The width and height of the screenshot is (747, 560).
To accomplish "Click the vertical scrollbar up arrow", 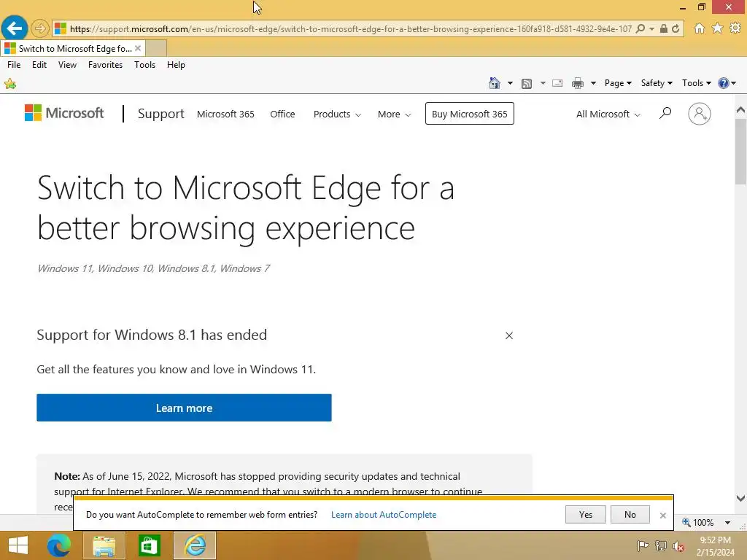I will pos(740,110).
